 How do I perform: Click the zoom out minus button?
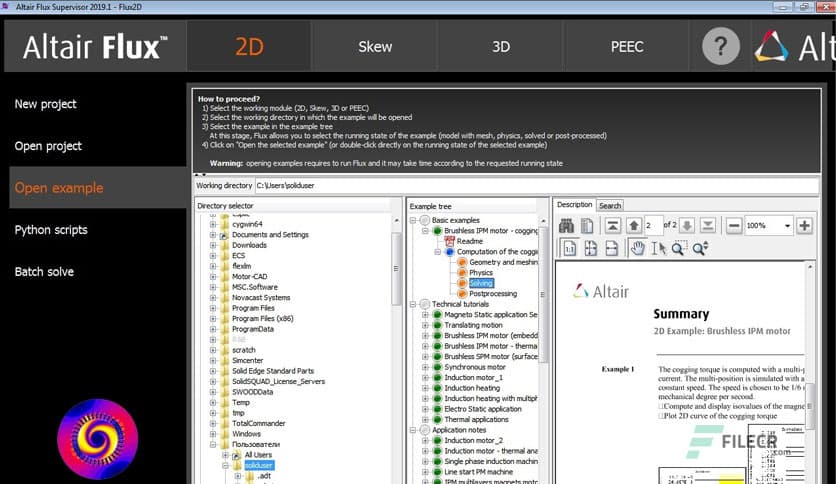tap(734, 226)
